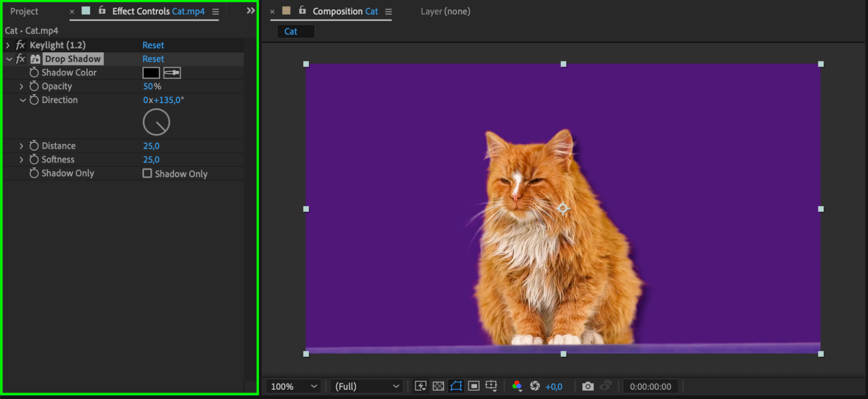
Task: Open the (Full) resolution dropdown
Action: [x=366, y=386]
